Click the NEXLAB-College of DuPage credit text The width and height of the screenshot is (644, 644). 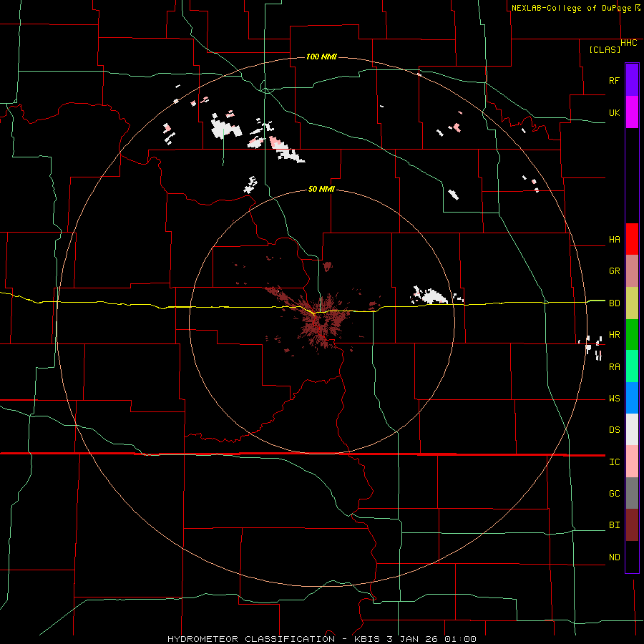click(x=571, y=8)
